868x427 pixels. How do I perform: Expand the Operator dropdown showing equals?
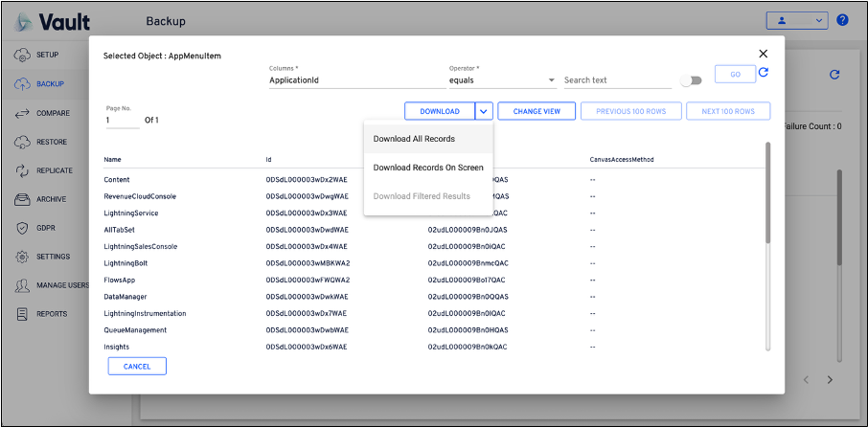551,80
